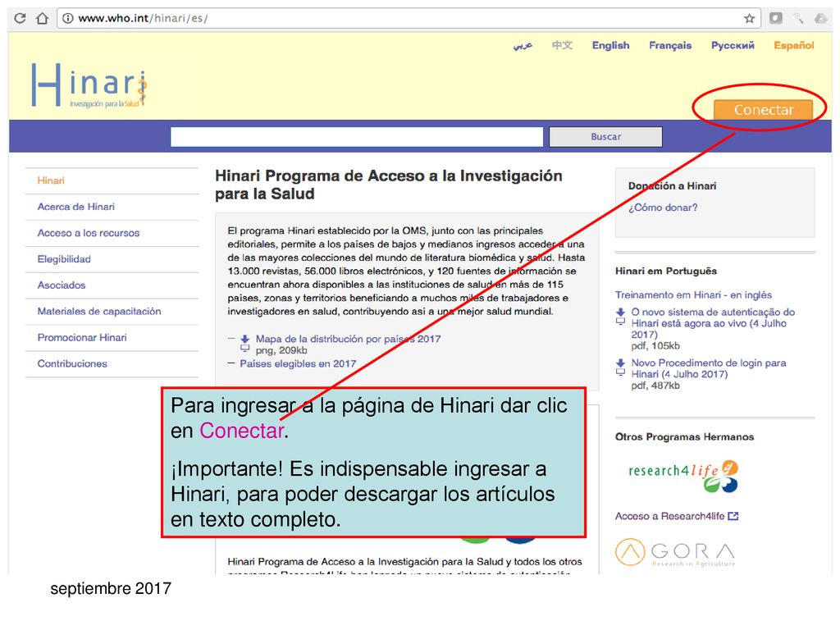Screen dimensions: 840x630
Task: Click the ¿Cómo donar? link
Action: click(x=663, y=208)
